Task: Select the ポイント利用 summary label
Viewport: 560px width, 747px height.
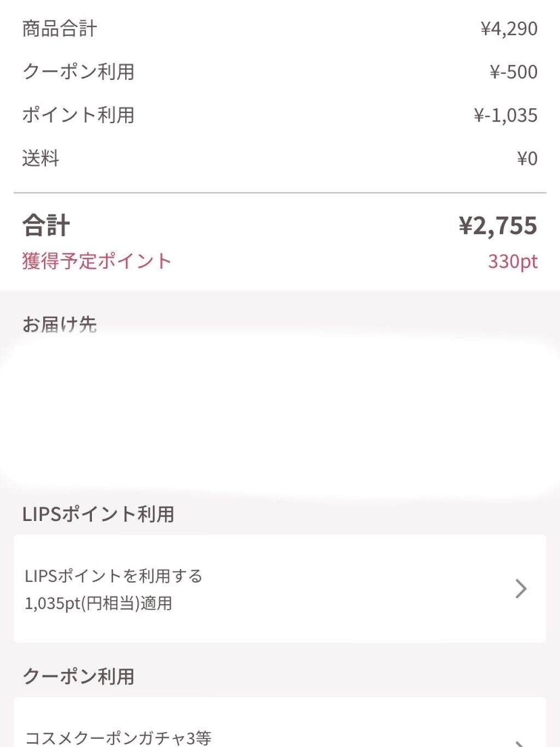Action: point(79,115)
